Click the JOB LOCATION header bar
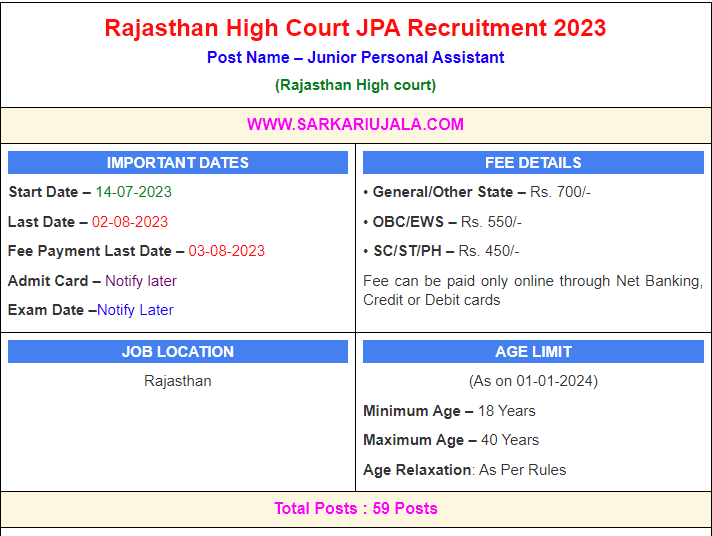This screenshot has height=536, width=712. click(x=178, y=352)
